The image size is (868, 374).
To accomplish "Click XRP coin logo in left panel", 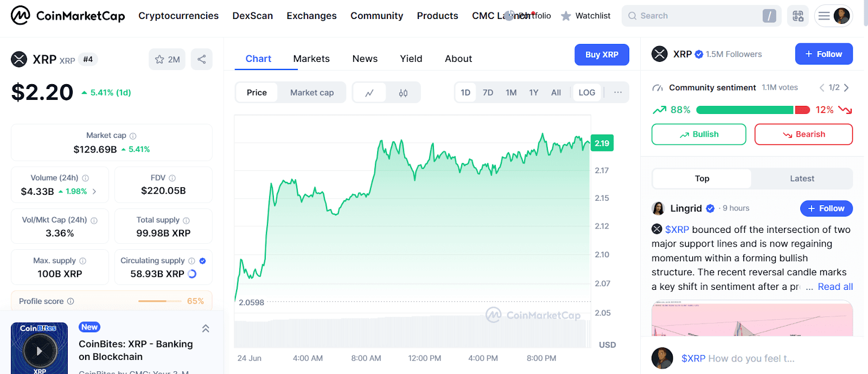I will [19, 59].
